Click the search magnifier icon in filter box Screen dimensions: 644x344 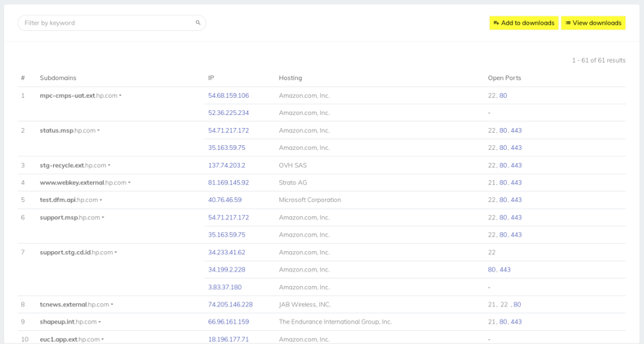tap(198, 23)
